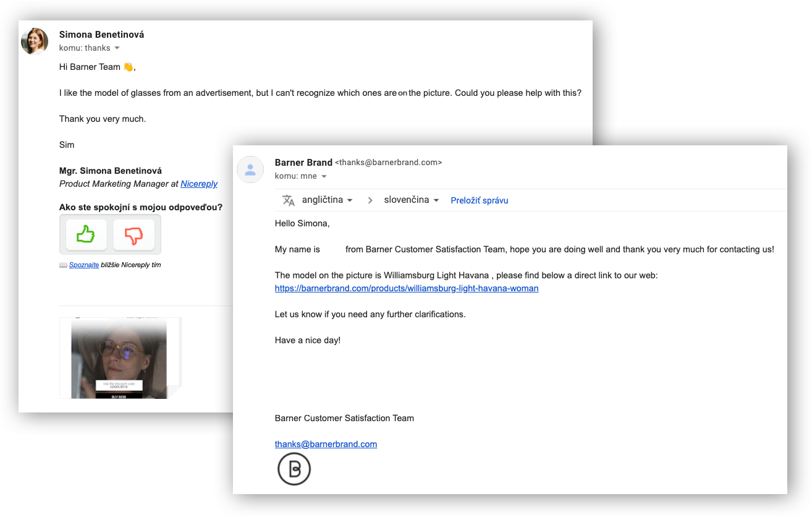Click the 'Mgr. Simona Benetinová' signature name

click(x=111, y=171)
